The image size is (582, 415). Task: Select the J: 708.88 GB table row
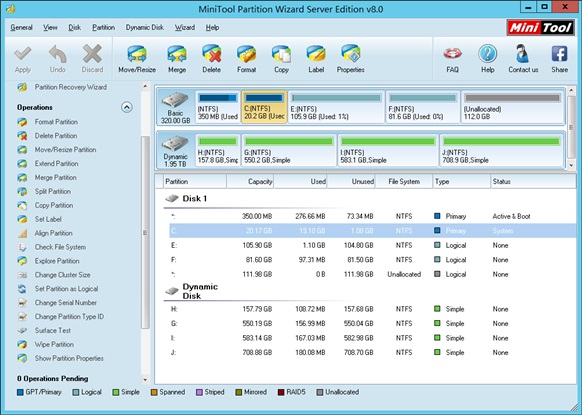(372, 353)
